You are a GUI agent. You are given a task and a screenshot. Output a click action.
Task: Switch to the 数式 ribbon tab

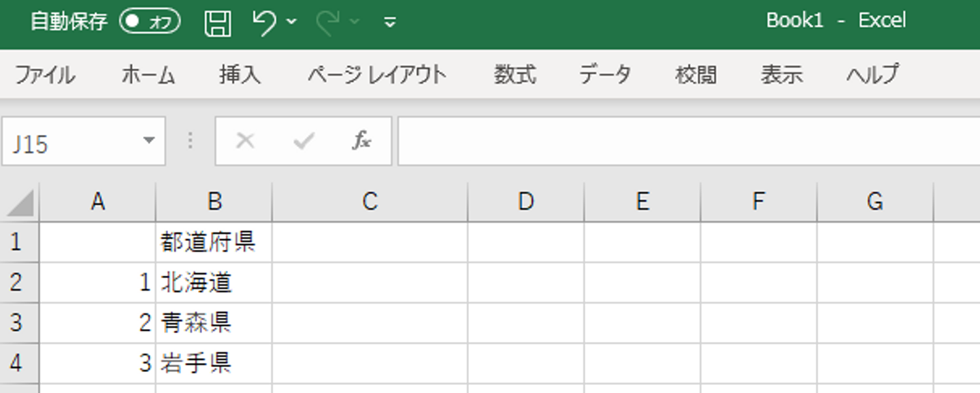pyautogui.click(x=514, y=74)
